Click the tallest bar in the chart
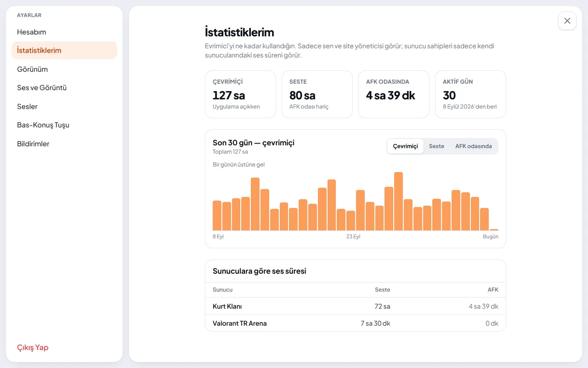 pos(398,201)
